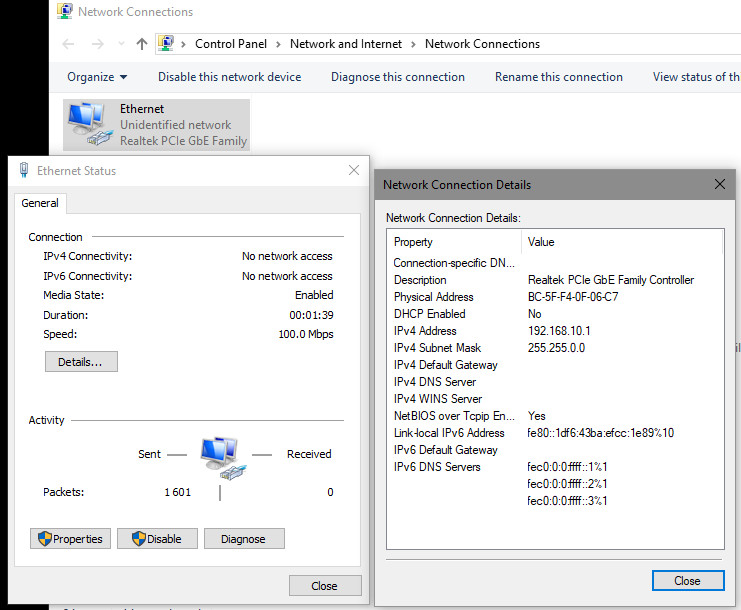Click View status of this connection
The height and width of the screenshot is (610, 741).
point(696,77)
